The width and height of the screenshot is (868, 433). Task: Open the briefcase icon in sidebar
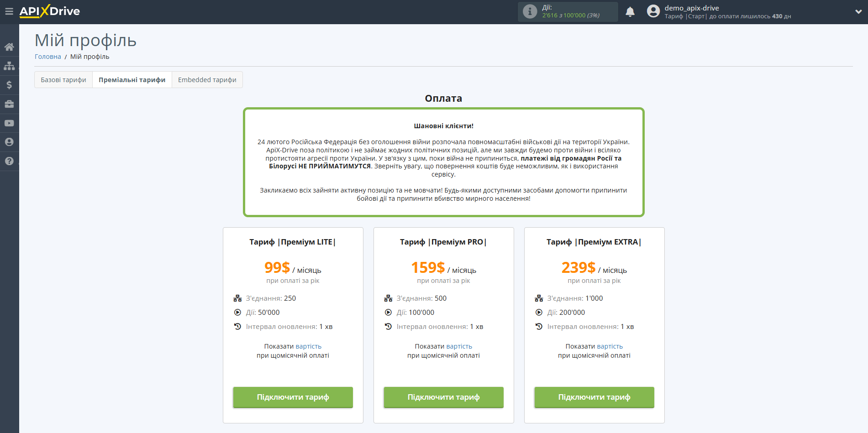[x=9, y=104]
